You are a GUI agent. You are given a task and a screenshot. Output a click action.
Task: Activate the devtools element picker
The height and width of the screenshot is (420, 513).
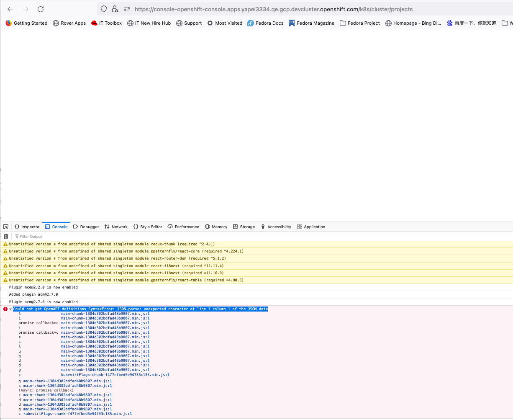(6, 227)
